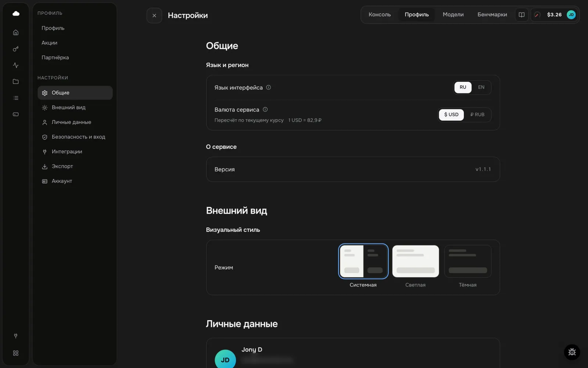This screenshot has height=368, width=588.
Task: Open the documentation book icon
Action: tap(521, 15)
